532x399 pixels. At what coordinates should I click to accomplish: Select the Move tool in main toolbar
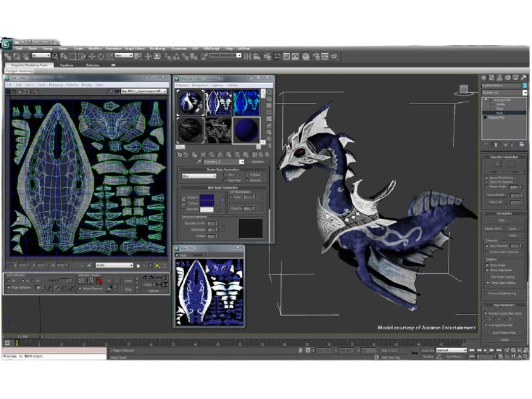[91, 57]
